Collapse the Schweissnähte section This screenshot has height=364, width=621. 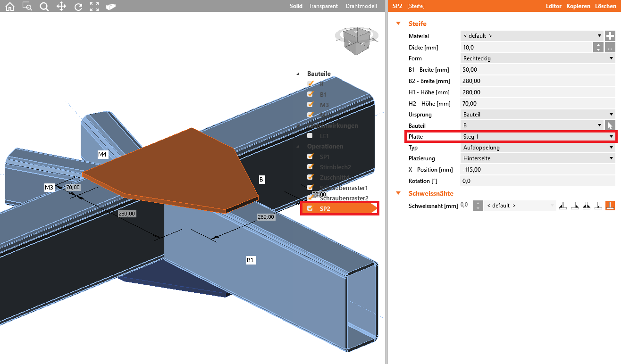click(398, 193)
